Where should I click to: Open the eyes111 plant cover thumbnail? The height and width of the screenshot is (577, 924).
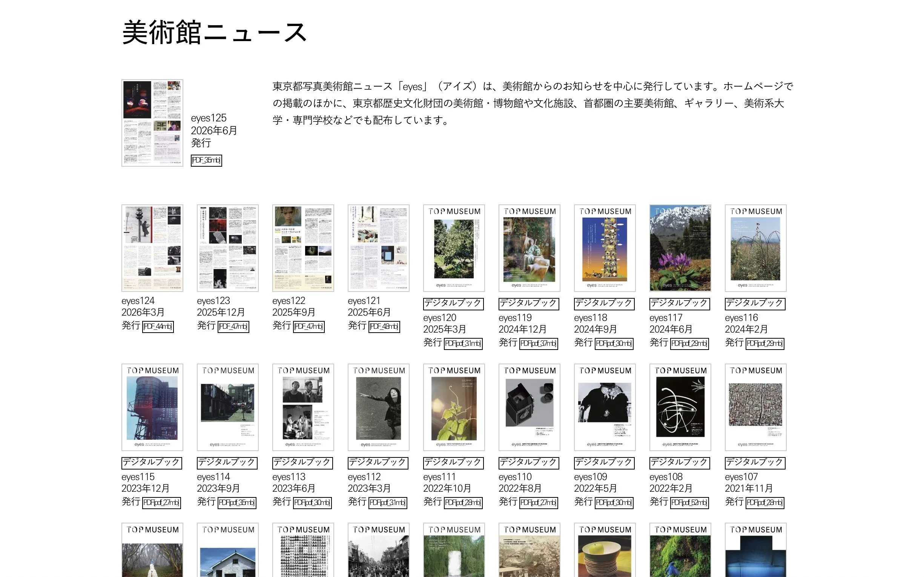click(x=454, y=407)
